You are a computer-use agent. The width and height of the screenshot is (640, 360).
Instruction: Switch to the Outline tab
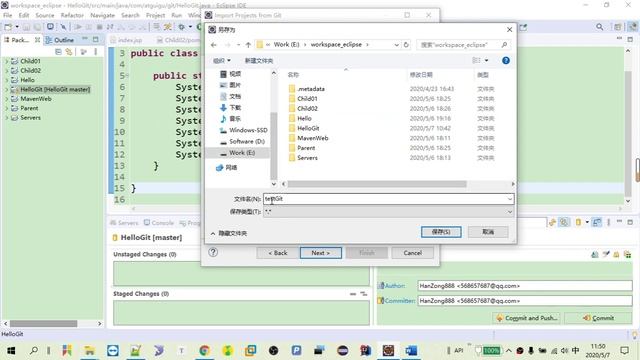click(60, 40)
